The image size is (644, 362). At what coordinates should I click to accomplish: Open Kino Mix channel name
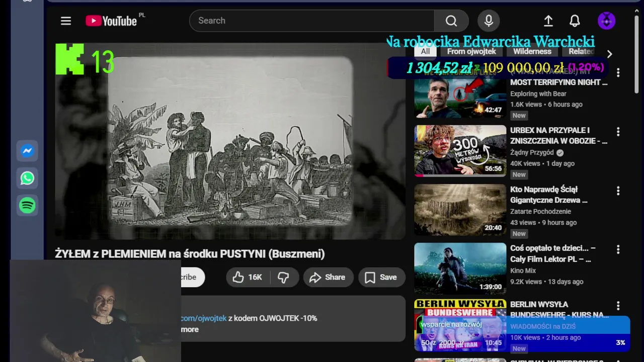coord(523,270)
